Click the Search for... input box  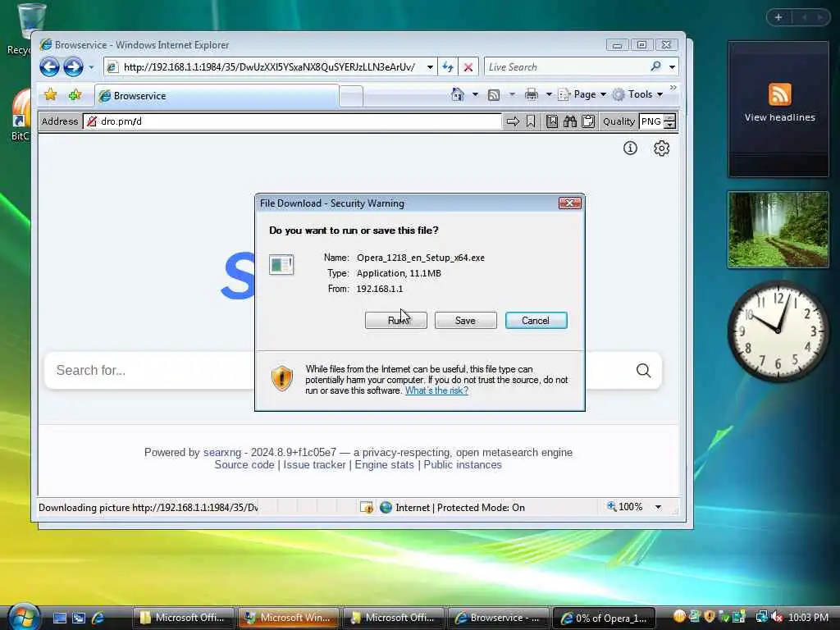(x=150, y=370)
